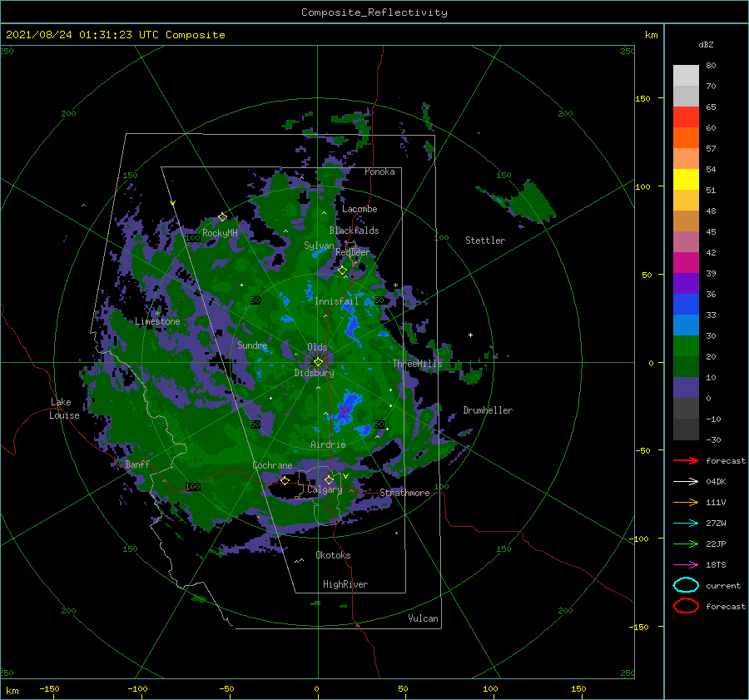
Task: Click the red 65-60 dBZ swatch
Action: click(x=686, y=117)
